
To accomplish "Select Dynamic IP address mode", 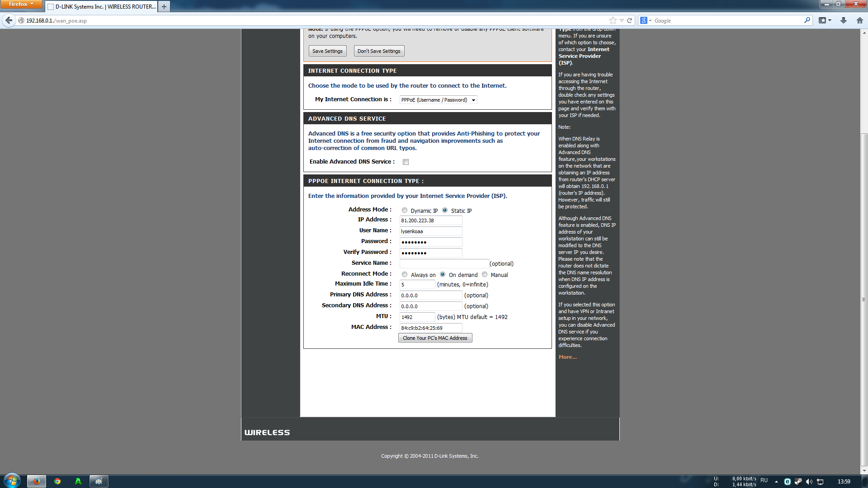I will point(405,211).
